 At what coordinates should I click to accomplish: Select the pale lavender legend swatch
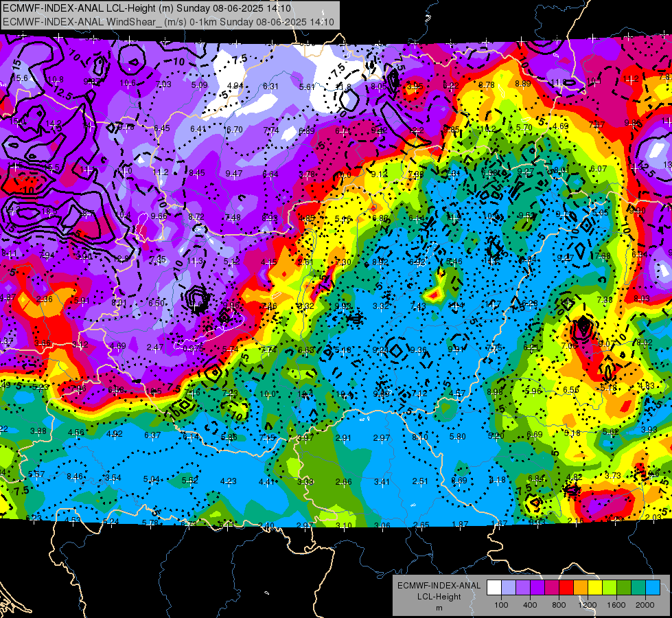508,588
